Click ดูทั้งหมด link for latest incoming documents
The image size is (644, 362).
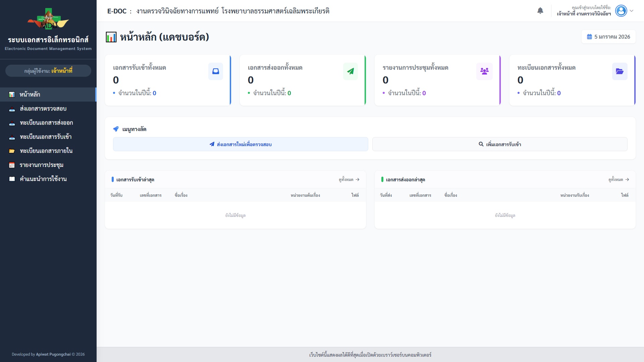tap(349, 180)
